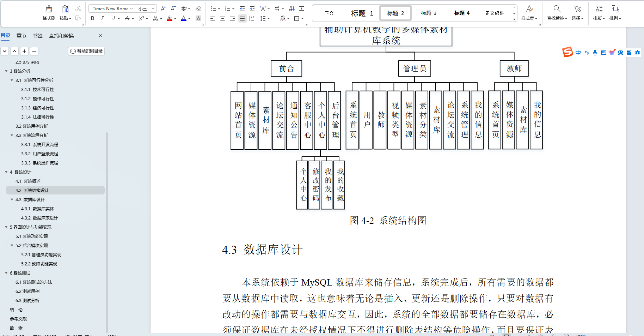Toggle Underline formatting
Screen dimensions: 644x336
[x=113, y=18]
